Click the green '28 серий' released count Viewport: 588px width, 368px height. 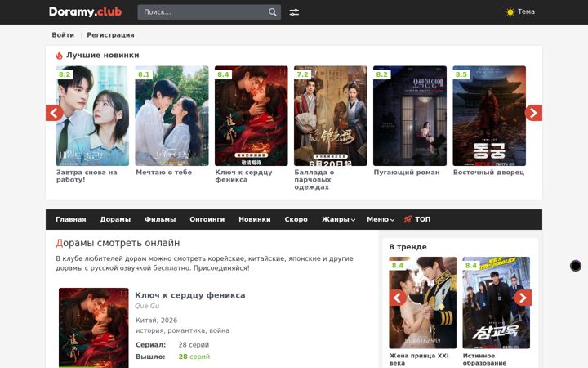(x=194, y=357)
